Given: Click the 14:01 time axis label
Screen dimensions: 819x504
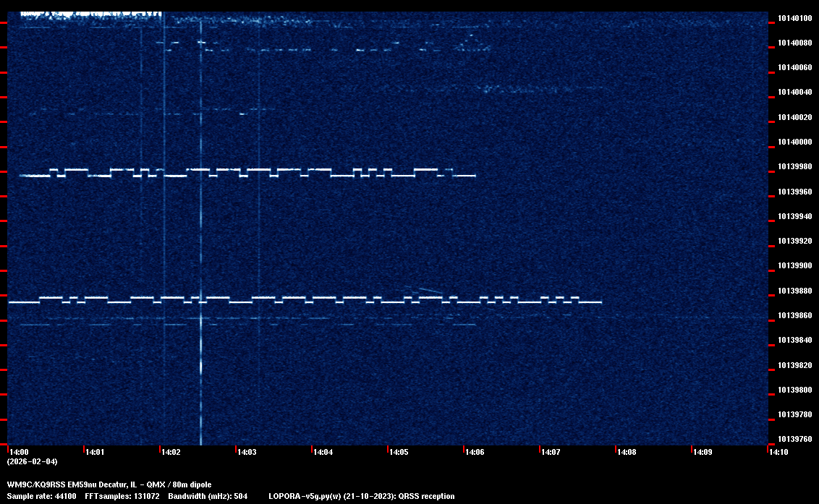Looking at the screenshot, I should 95,452.
